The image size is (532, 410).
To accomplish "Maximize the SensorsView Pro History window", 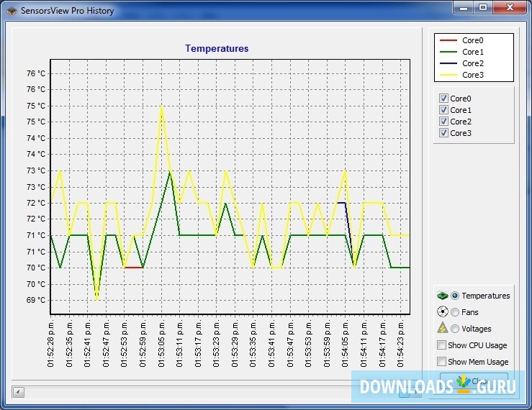I will point(483,7).
